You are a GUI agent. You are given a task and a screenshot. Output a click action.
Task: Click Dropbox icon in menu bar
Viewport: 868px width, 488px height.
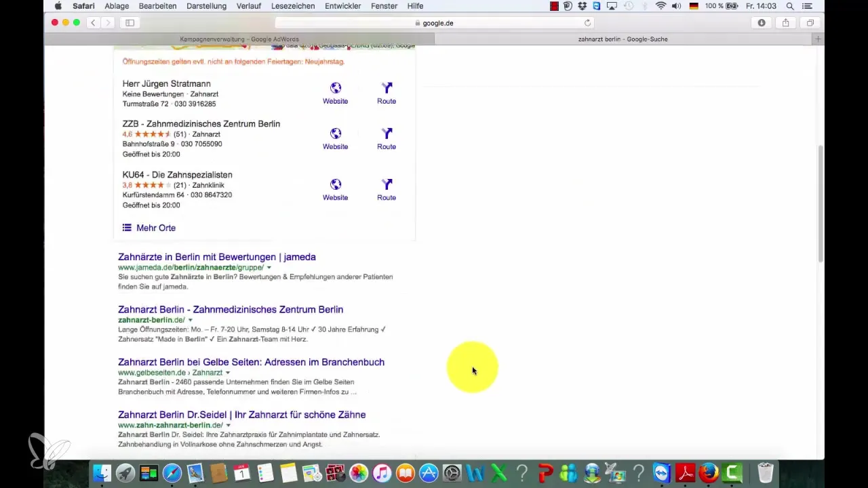(x=582, y=6)
